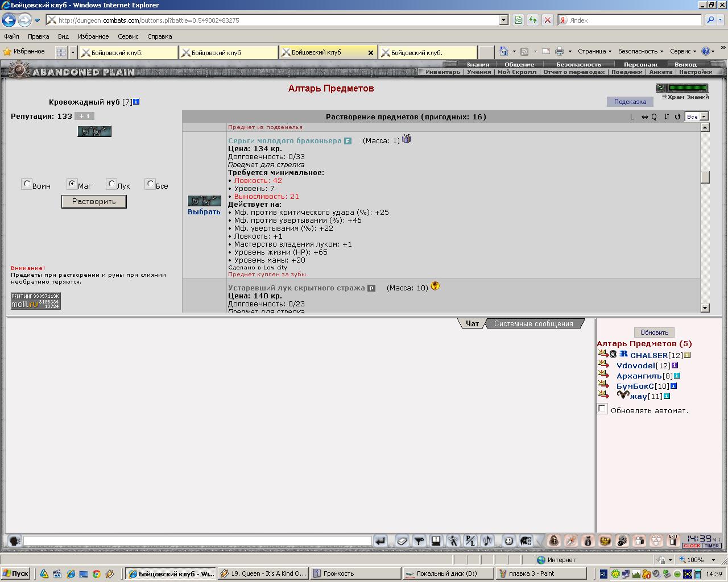Open the Вид menu
Viewport: 728px width, 582px height.
[x=63, y=36]
